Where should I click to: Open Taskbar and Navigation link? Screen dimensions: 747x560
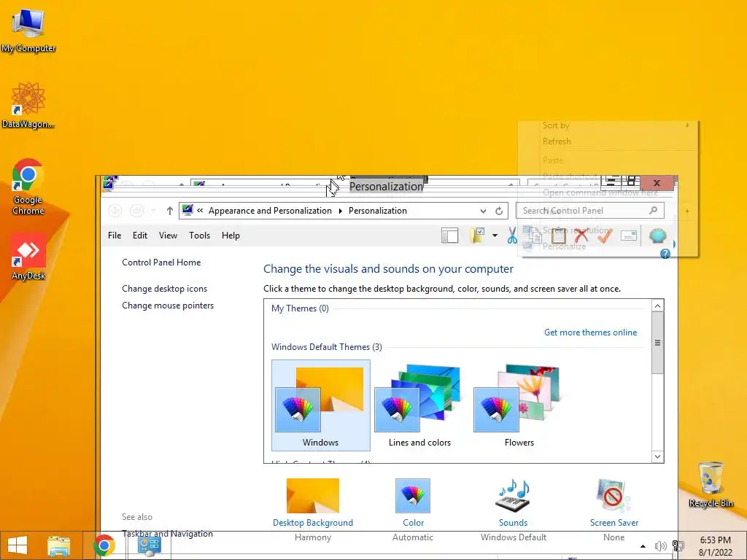[167, 534]
